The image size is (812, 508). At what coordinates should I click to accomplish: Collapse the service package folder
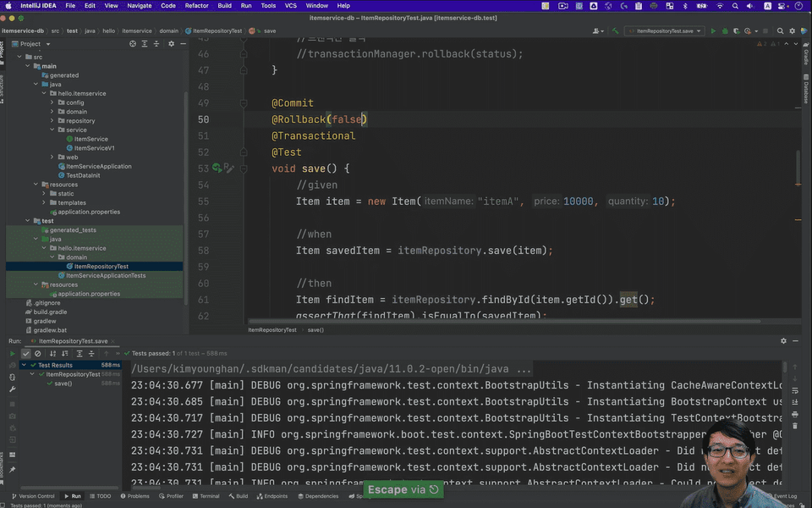(x=52, y=130)
